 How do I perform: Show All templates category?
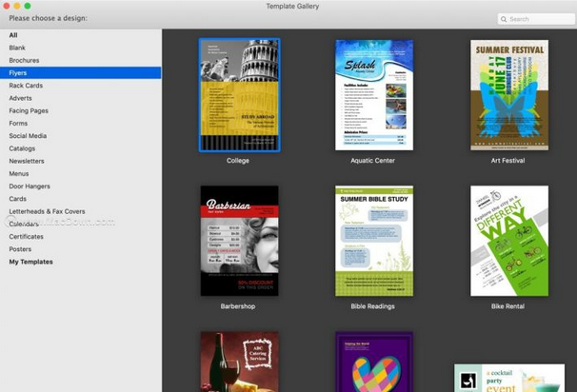pos(13,35)
